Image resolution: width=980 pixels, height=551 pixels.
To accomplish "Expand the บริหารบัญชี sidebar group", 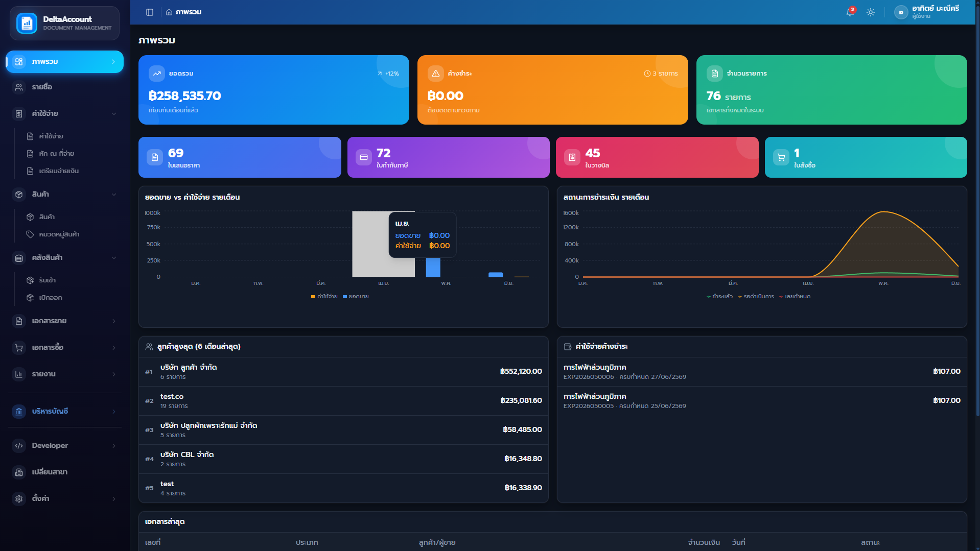I will 65,412.
